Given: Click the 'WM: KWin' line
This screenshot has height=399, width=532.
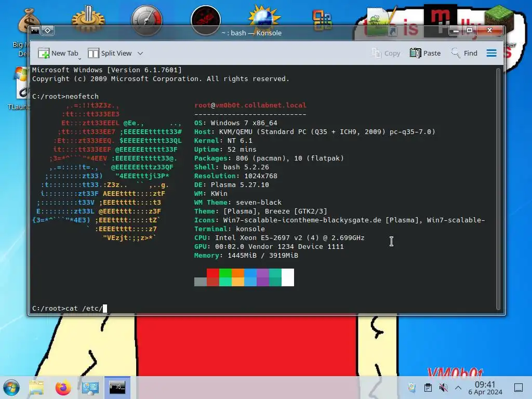Looking at the screenshot, I should point(211,193).
